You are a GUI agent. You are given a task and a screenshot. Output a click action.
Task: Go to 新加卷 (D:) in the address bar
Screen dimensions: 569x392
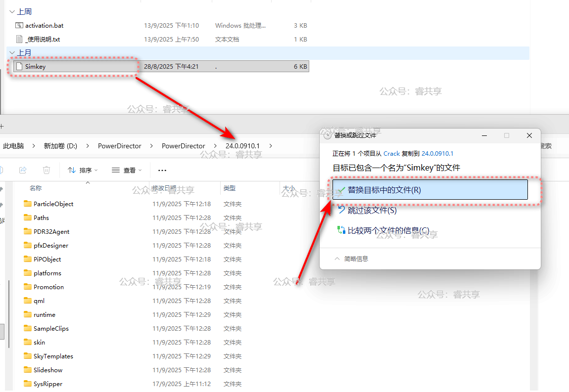[60, 146]
